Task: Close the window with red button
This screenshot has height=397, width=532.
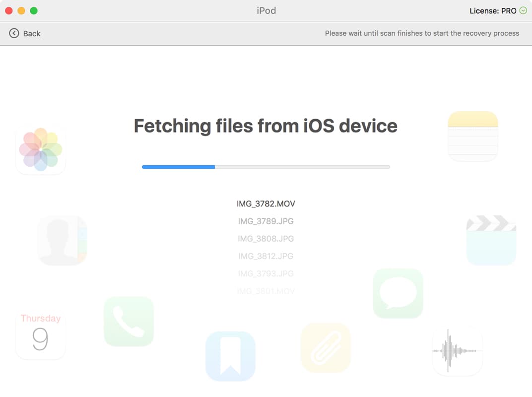Action: tap(9, 10)
